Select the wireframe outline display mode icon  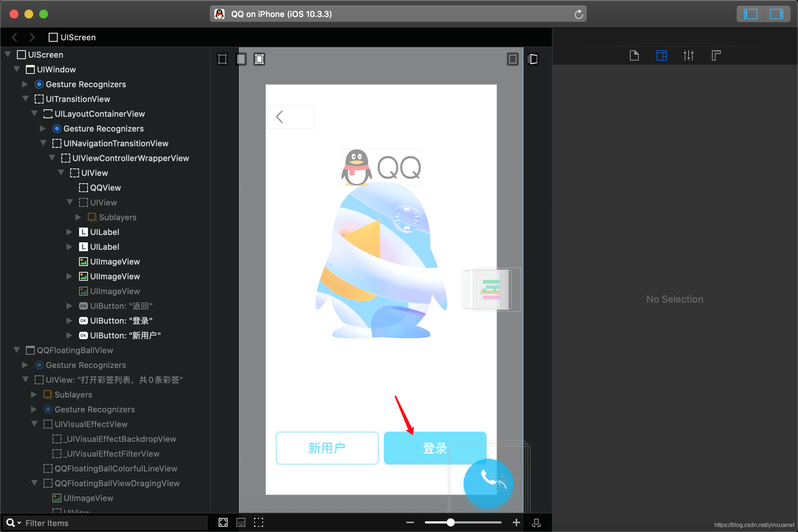point(222,59)
